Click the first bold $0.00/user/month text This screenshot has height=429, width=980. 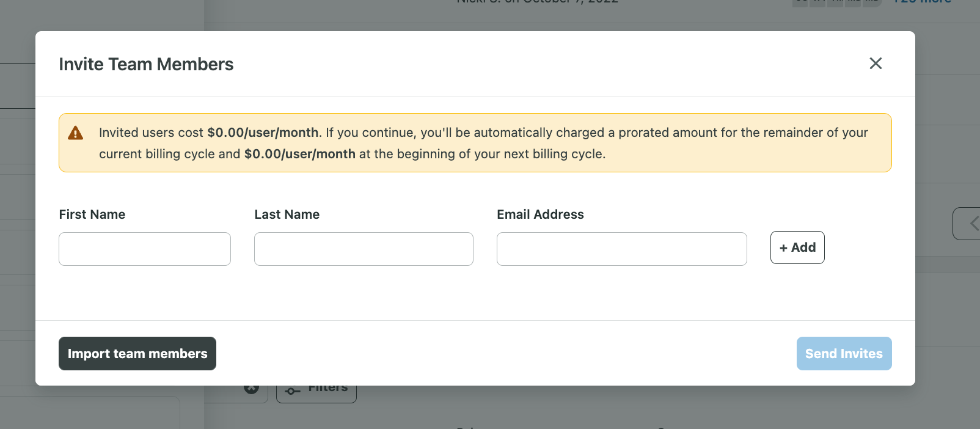tap(263, 133)
